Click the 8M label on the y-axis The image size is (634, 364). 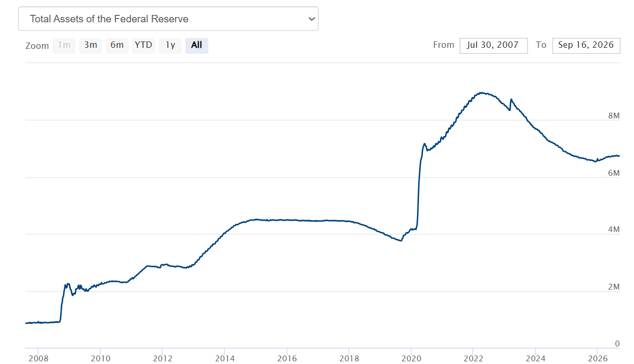pos(614,116)
